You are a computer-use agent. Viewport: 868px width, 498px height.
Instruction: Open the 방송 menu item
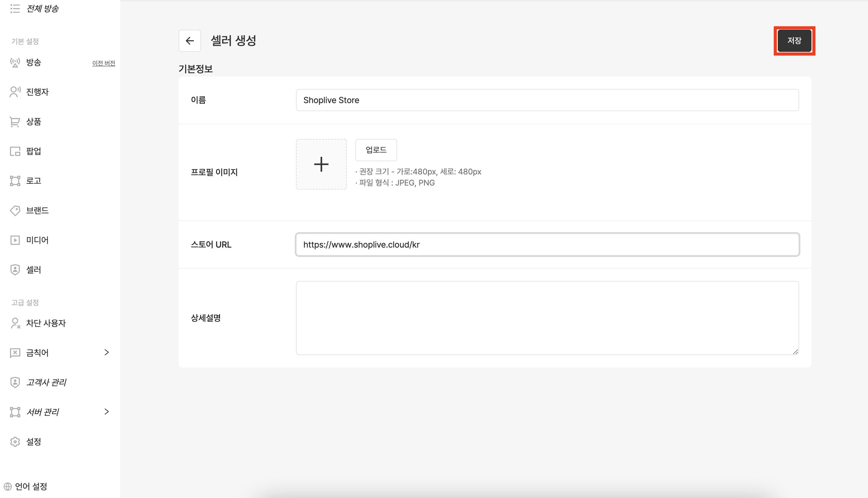[34, 63]
